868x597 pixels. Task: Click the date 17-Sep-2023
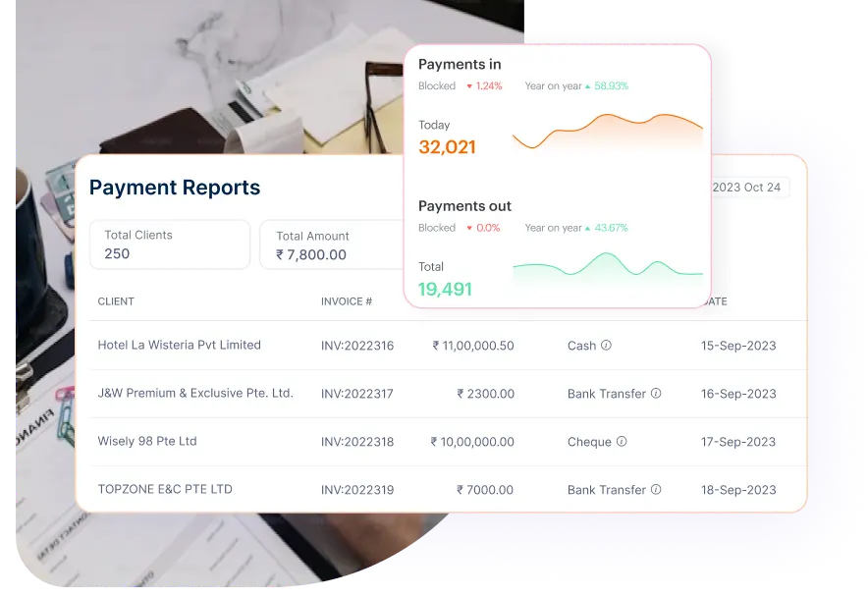click(x=738, y=442)
